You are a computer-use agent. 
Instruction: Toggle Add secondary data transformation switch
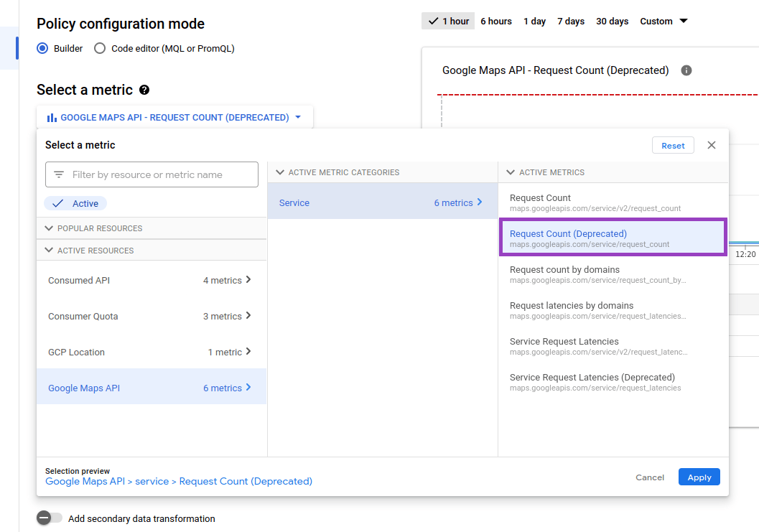pos(50,518)
